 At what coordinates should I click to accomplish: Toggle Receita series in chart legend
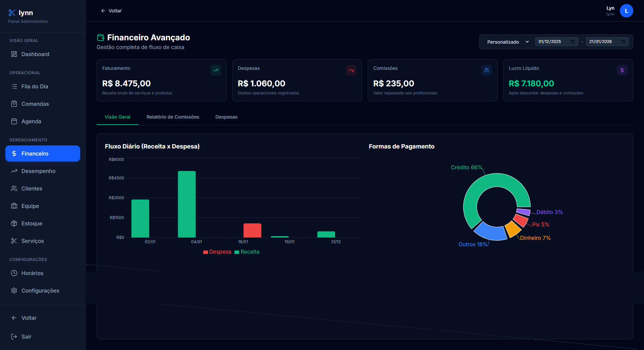click(x=247, y=252)
